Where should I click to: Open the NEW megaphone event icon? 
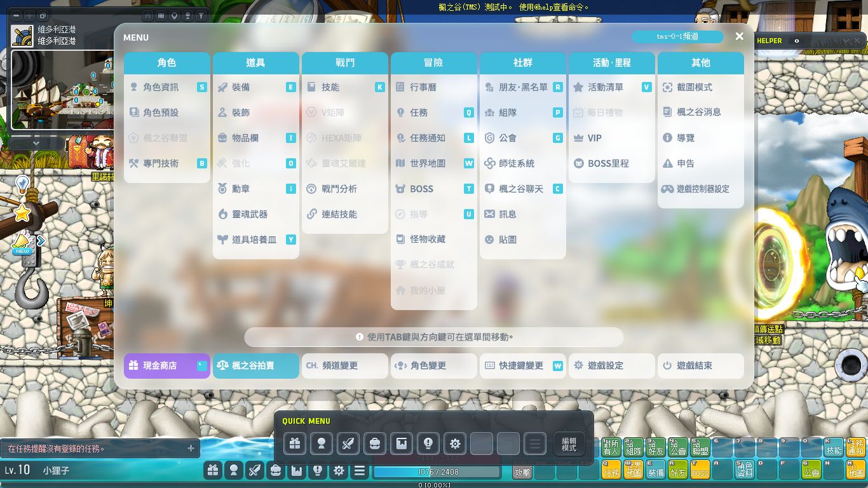tap(22, 243)
